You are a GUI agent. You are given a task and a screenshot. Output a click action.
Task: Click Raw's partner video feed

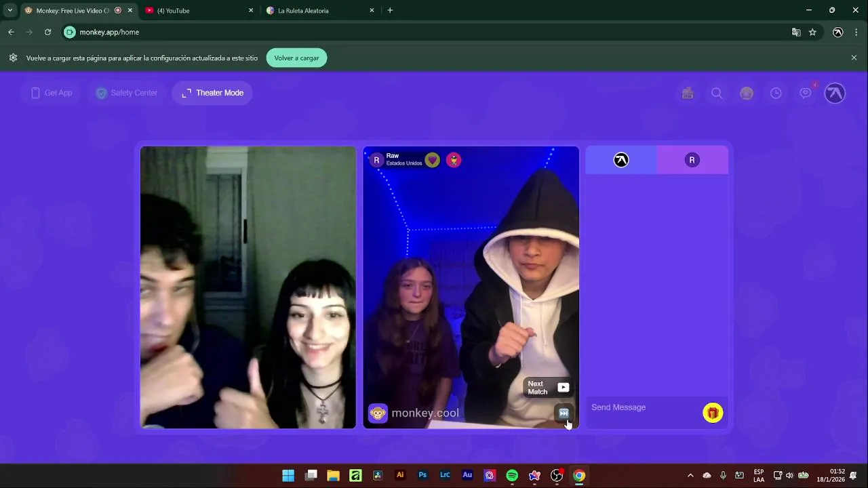click(471, 287)
